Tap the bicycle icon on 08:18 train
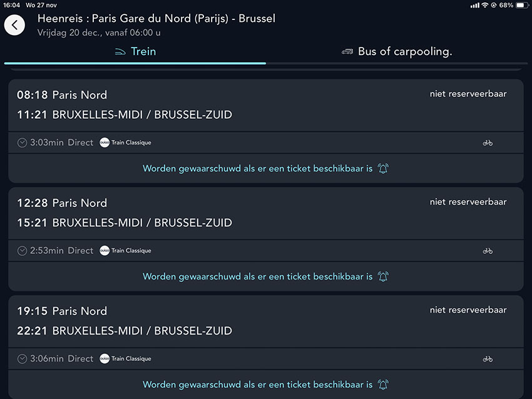 click(x=488, y=143)
